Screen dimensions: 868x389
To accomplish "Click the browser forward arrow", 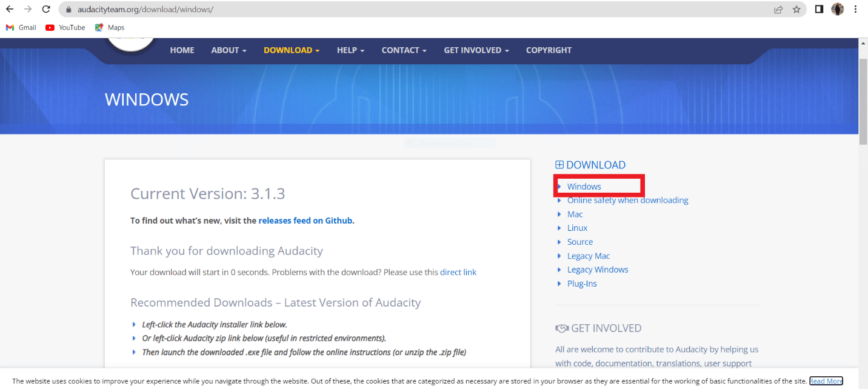I will click(x=28, y=10).
